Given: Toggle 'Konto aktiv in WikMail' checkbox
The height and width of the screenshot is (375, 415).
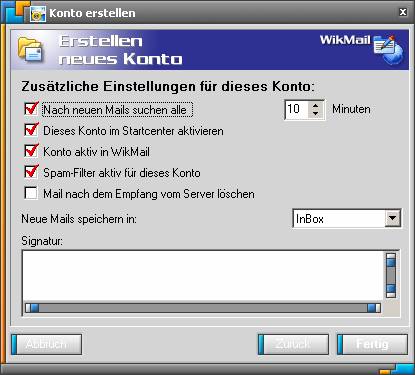Looking at the screenshot, I should pyautogui.click(x=31, y=151).
